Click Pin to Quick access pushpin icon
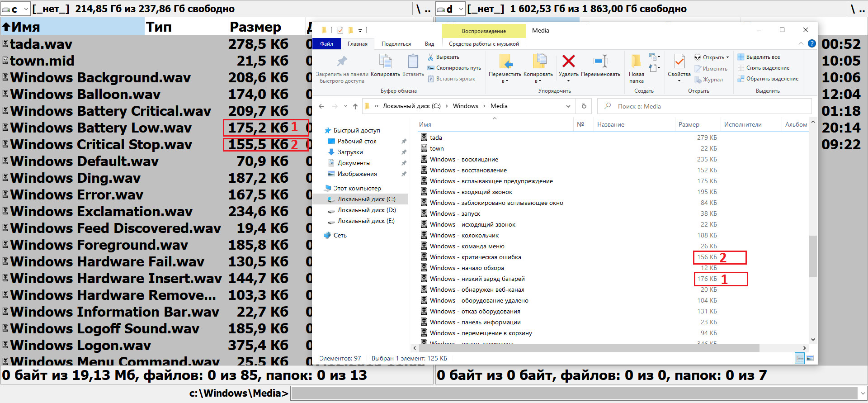 pos(342,61)
